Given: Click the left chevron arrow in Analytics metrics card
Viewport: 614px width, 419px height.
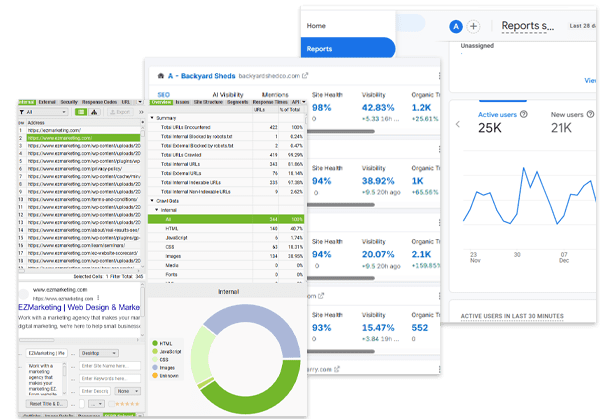Looking at the screenshot, I should coord(458,124).
